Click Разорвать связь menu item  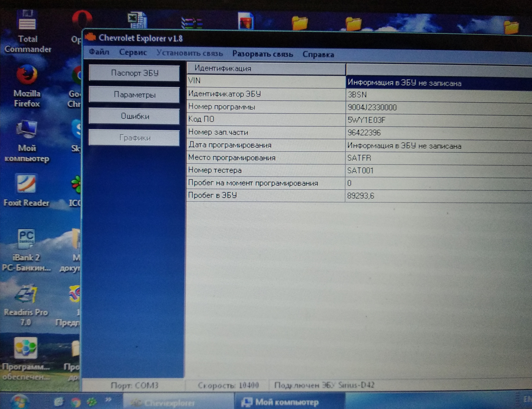coord(262,54)
